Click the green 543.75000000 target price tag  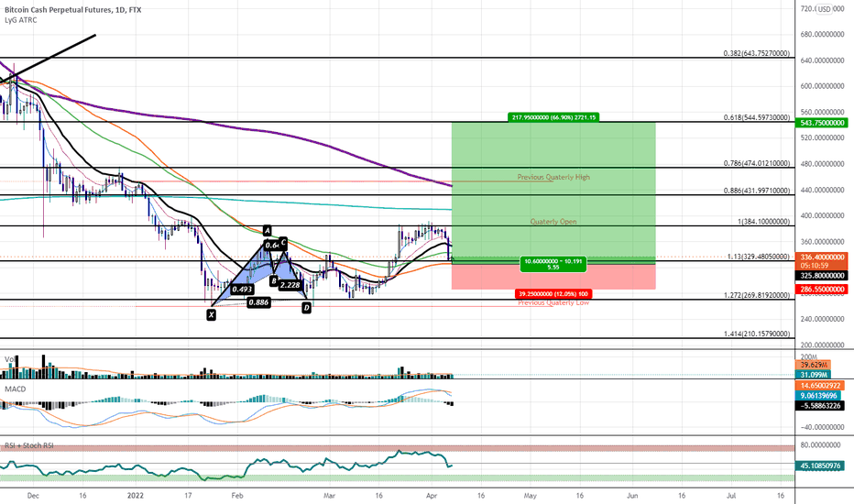pos(823,123)
